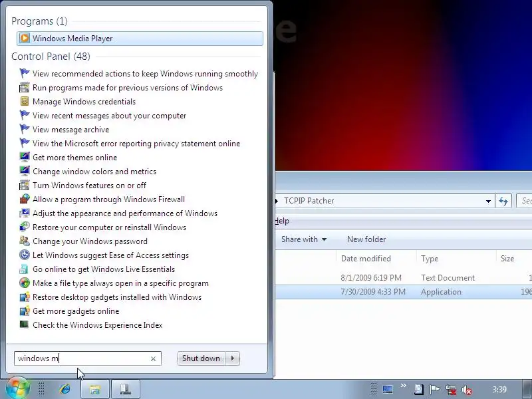532x399 pixels.
Task: Click the muted volume speaker icon in tray
Action: pos(467,390)
